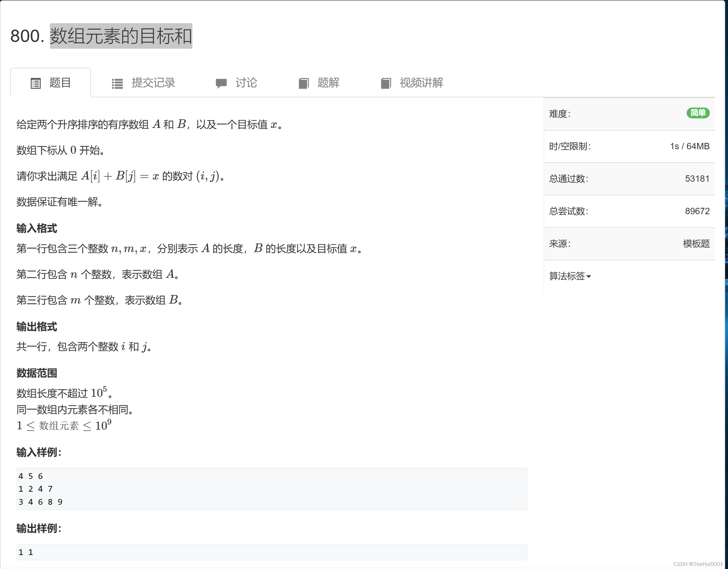The width and height of the screenshot is (728, 569).
Task: Click the 模板题 source link
Action: [696, 243]
